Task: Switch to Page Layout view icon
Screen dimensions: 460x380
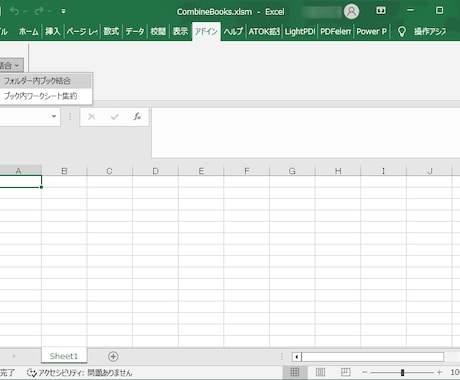Action: pos(320,372)
